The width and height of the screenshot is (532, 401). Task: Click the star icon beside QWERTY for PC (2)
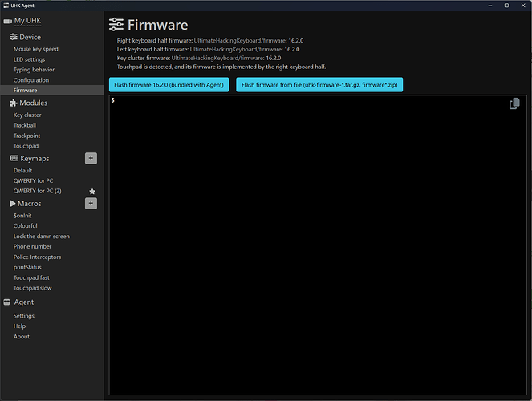coord(91,192)
